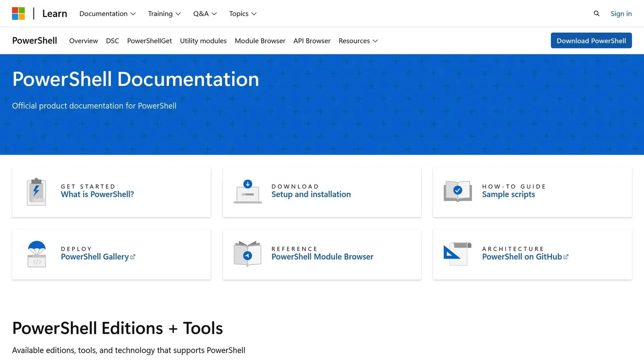Expand the Training dropdown
Viewport: 644px width, 362px height.
165,14
